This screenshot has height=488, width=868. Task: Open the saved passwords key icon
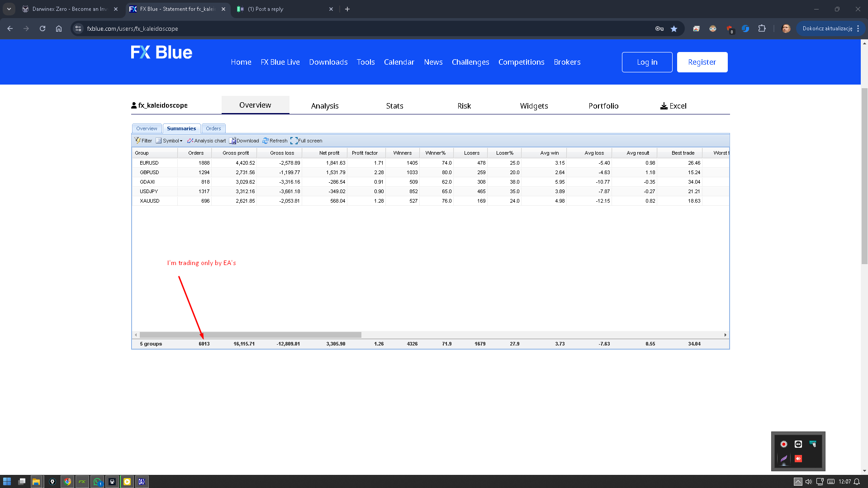659,28
